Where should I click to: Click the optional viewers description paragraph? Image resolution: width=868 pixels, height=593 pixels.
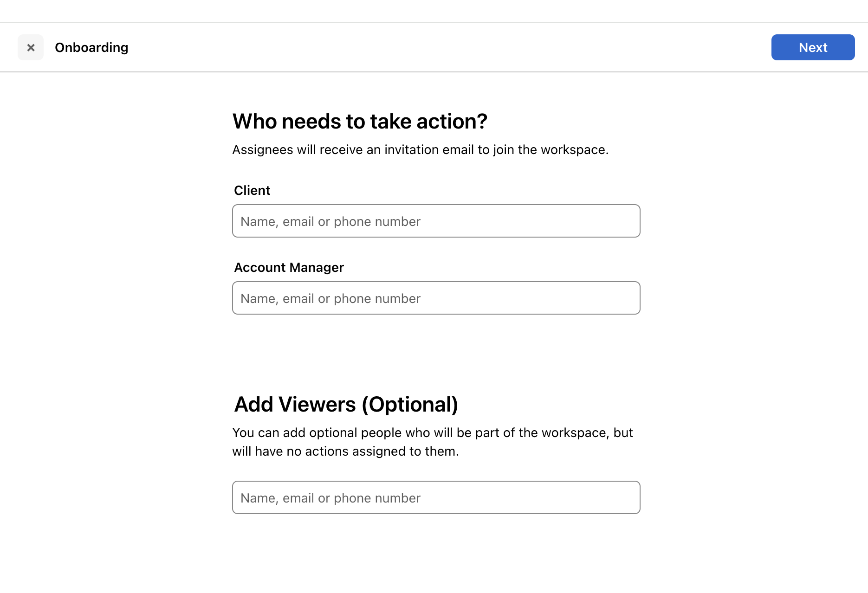point(432,442)
